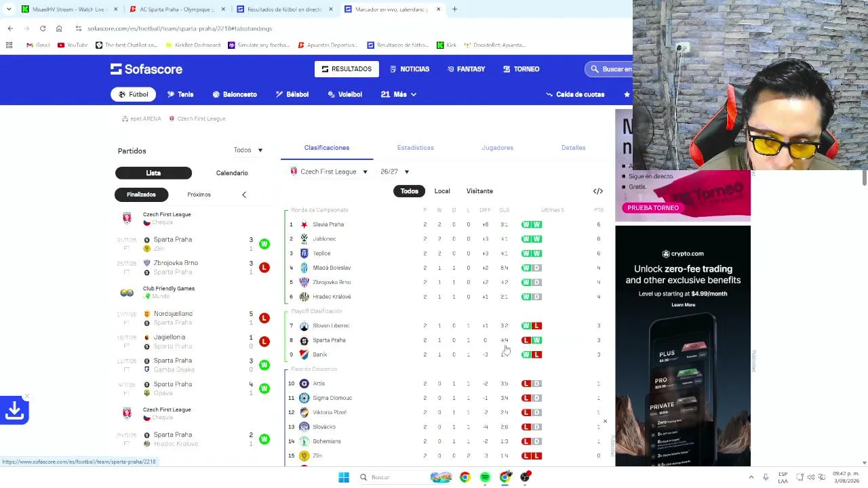Switch to the Jugadores tab
The width and height of the screenshot is (868, 488).
click(498, 148)
